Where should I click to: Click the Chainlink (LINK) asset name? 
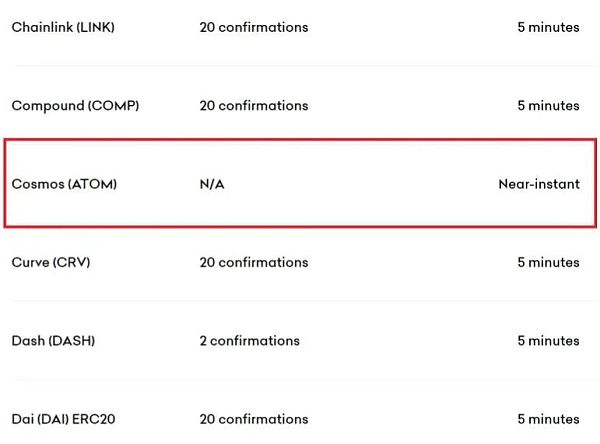[x=63, y=27]
